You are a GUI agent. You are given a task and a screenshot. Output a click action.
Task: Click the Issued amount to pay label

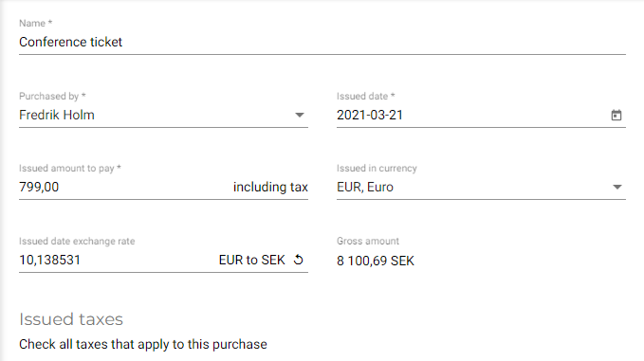pyautogui.click(x=70, y=169)
